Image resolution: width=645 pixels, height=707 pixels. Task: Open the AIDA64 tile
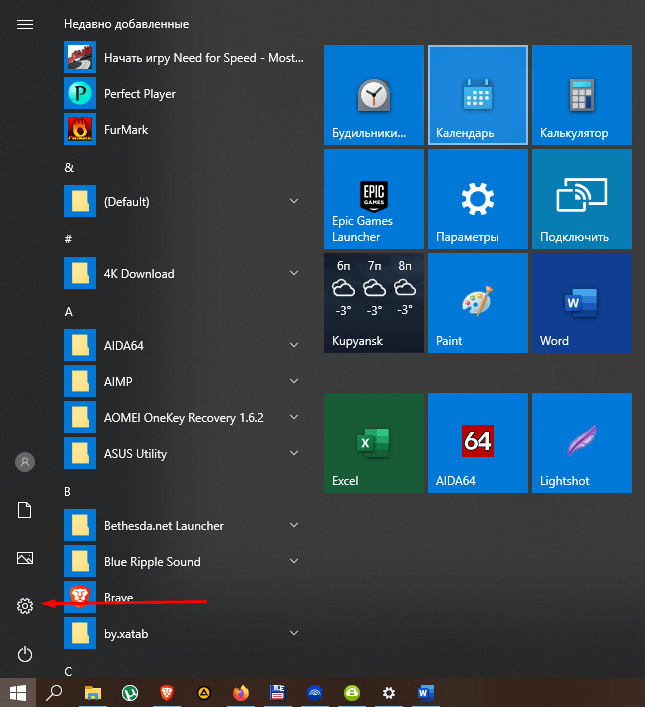pos(478,443)
